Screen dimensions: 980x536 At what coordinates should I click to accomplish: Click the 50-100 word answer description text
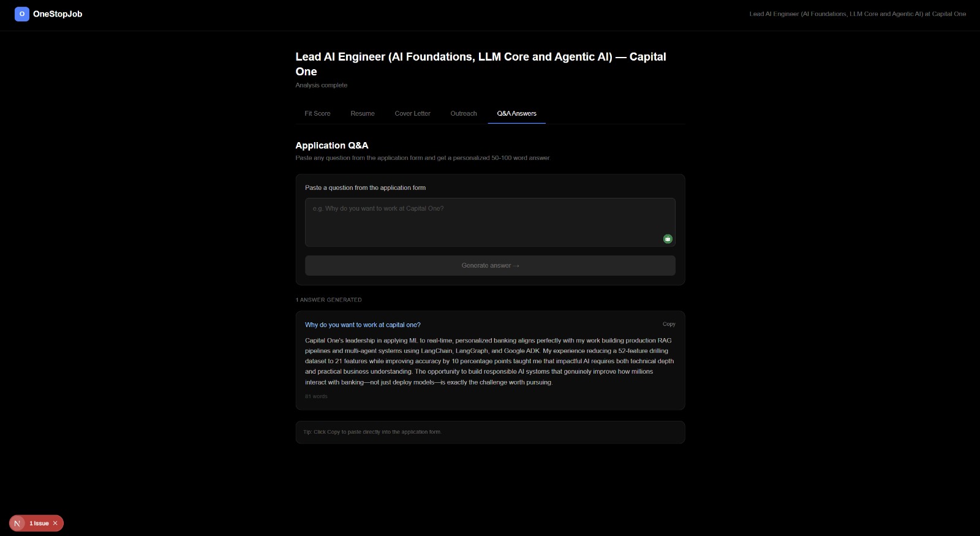pyautogui.click(x=423, y=158)
